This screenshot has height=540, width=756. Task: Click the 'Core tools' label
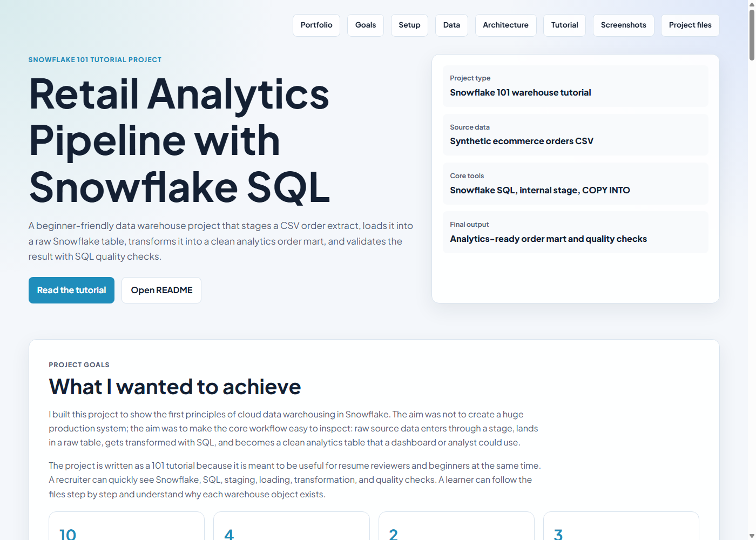pos(467,176)
